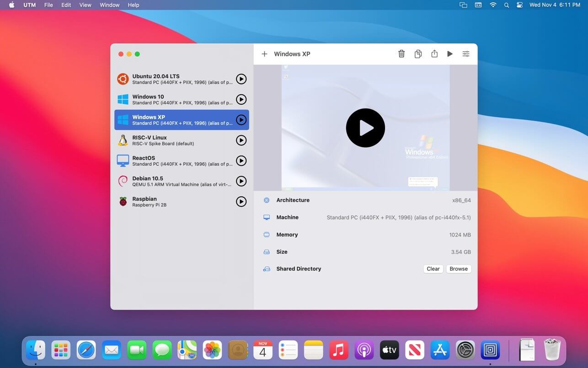Select ReactOS in the VM list
The height and width of the screenshot is (368, 588).
182,161
